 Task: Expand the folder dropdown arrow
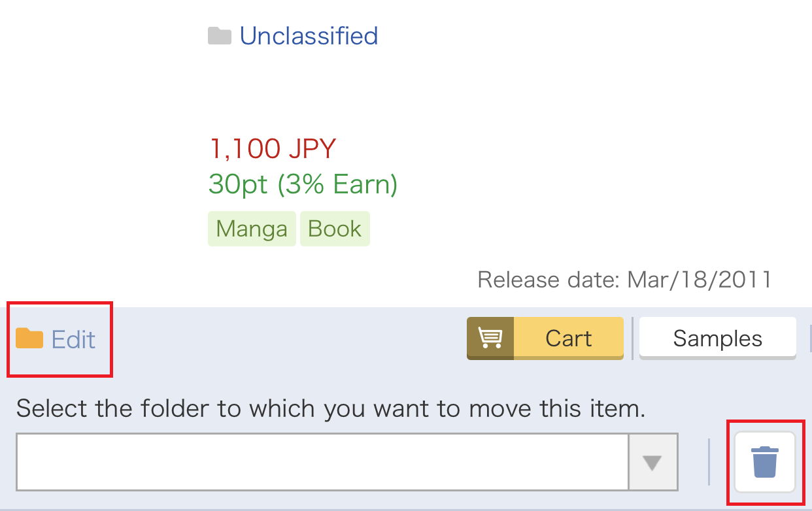tap(652, 462)
